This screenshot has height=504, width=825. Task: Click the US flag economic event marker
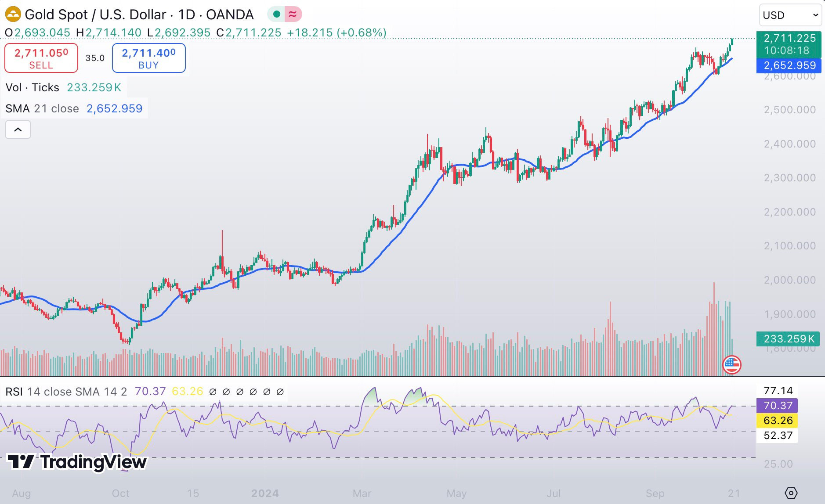[x=732, y=364]
